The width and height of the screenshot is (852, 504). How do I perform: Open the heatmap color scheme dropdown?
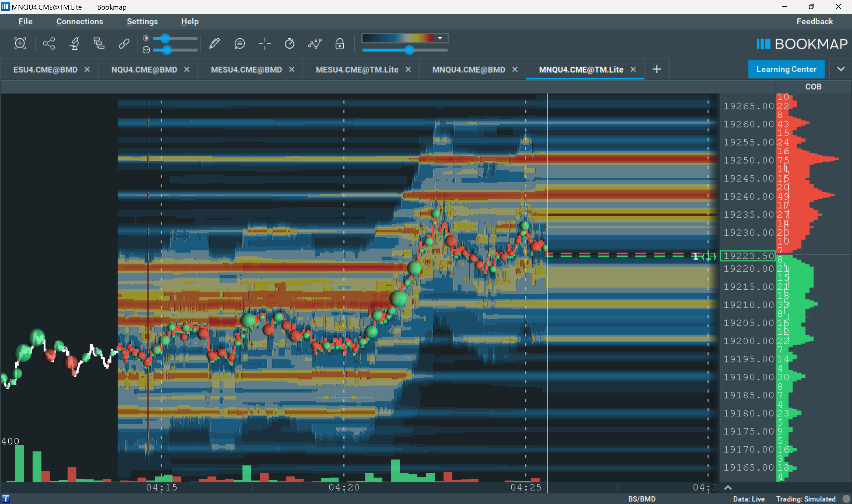(440, 38)
